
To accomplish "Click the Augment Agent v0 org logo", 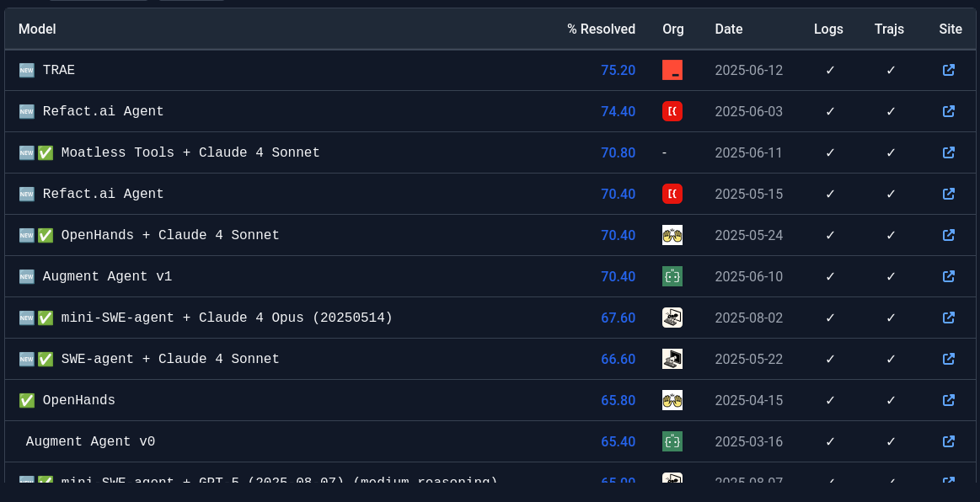I will (x=672, y=441).
